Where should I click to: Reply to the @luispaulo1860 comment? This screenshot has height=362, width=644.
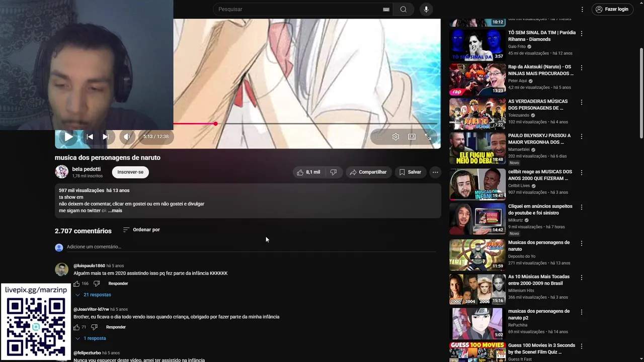[x=118, y=284]
